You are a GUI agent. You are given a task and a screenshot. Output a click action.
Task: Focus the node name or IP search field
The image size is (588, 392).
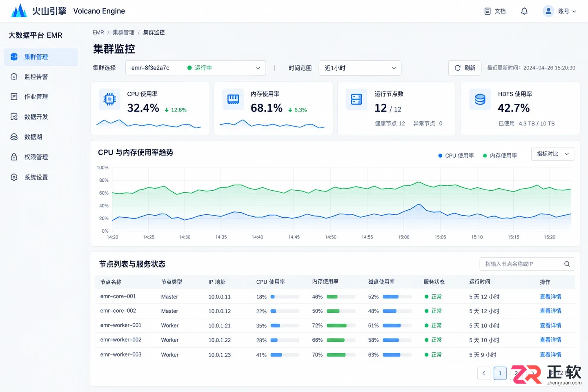527,264
